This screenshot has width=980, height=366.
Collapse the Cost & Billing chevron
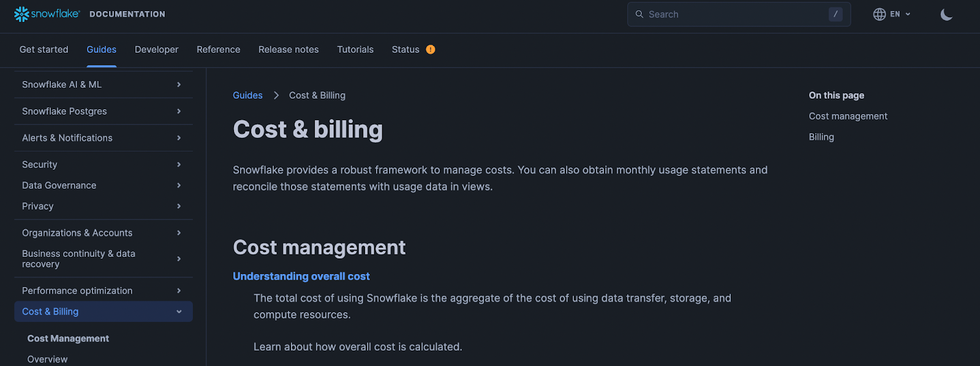pyautogui.click(x=179, y=311)
